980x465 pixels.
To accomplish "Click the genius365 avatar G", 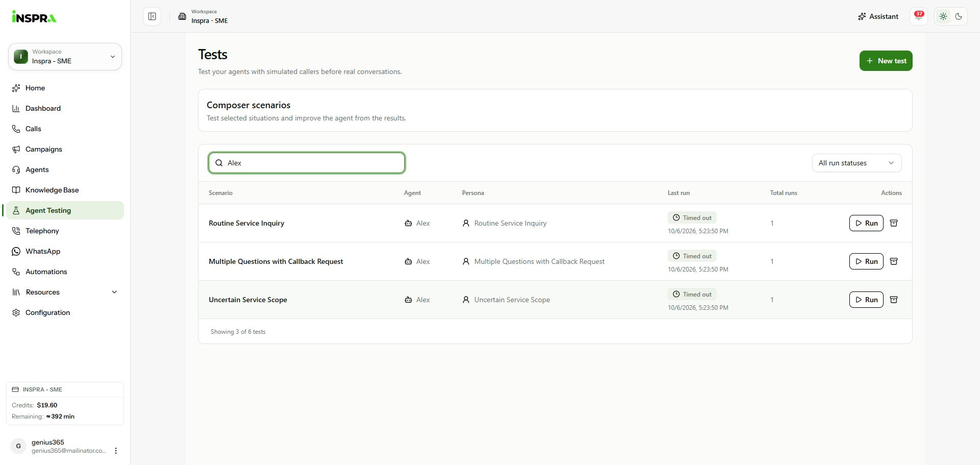I will point(18,446).
